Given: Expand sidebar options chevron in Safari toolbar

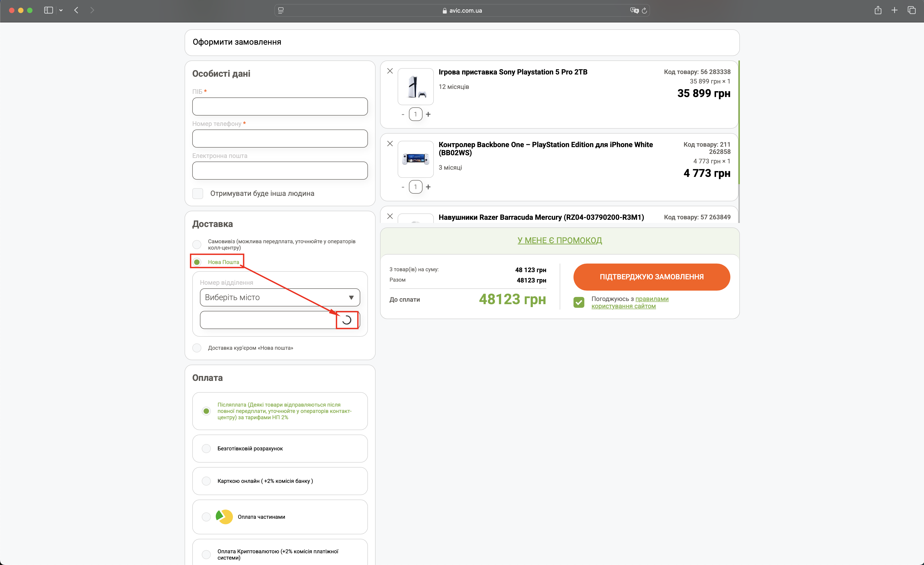Looking at the screenshot, I should coord(61,11).
